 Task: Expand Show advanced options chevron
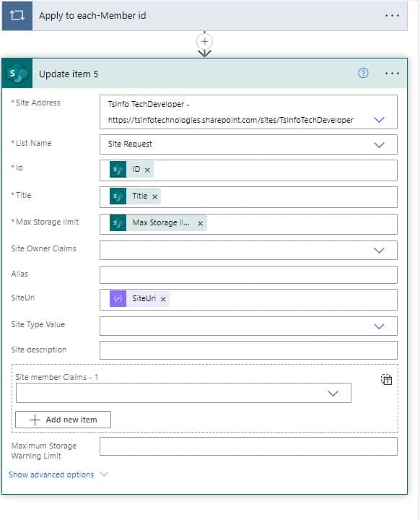pos(104,474)
